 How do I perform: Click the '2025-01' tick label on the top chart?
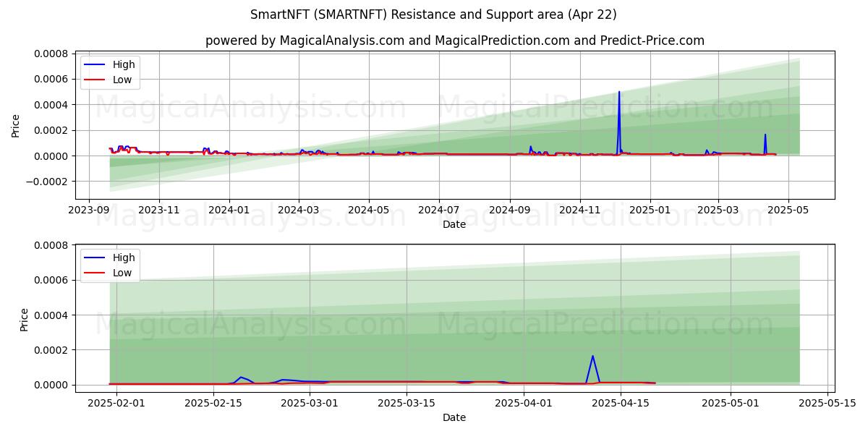(650, 210)
